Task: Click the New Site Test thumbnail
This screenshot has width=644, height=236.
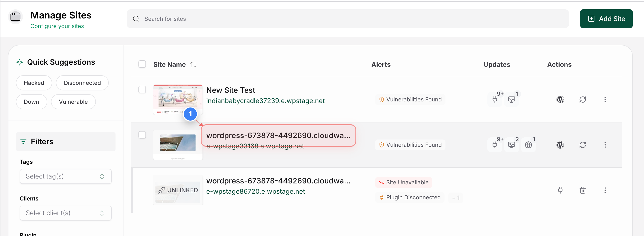Action: (x=178, y=99)
